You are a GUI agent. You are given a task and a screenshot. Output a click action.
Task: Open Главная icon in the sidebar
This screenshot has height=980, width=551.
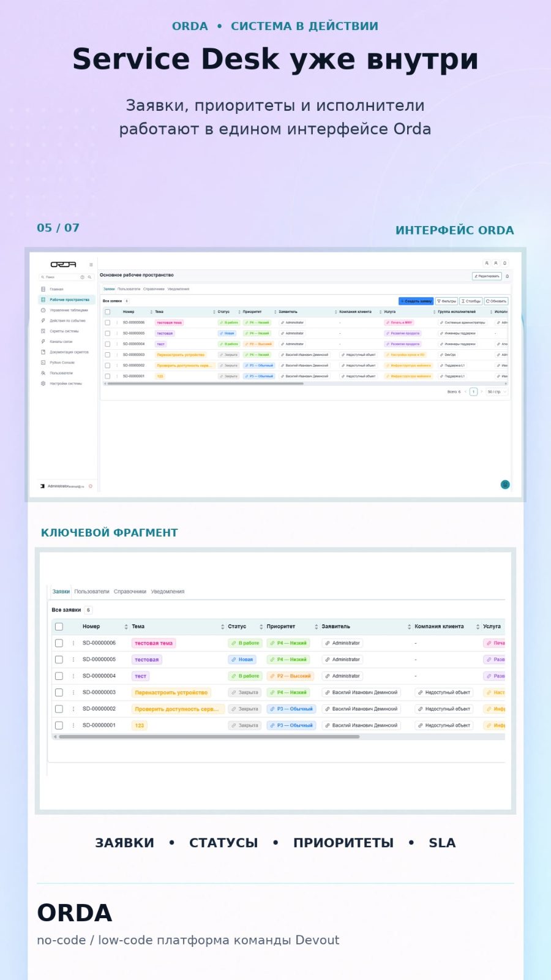click(43, 289)
